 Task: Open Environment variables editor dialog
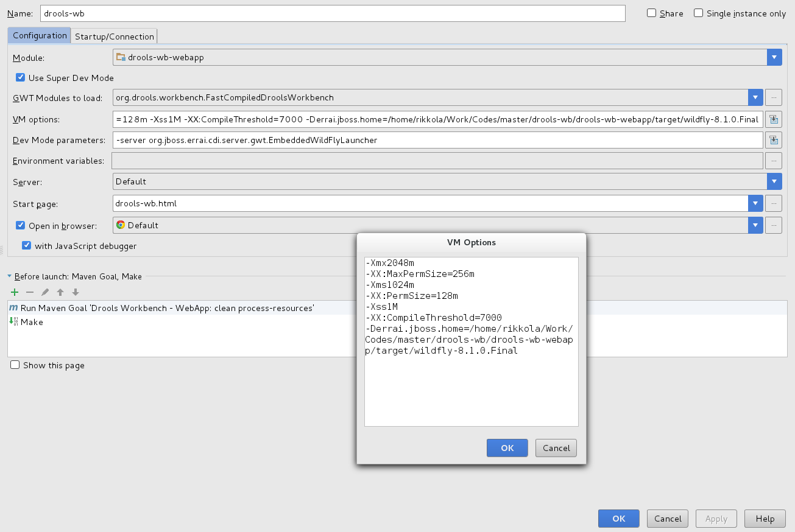pos(774,161)
